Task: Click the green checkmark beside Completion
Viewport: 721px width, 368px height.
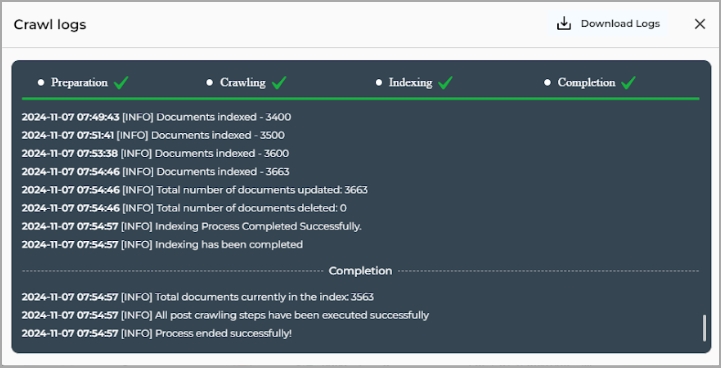Action: point(629,82)
